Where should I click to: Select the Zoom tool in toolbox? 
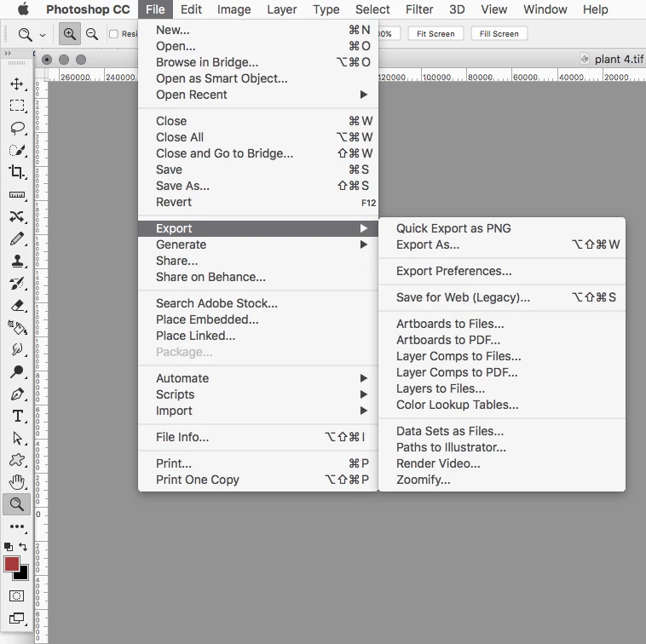17,504
